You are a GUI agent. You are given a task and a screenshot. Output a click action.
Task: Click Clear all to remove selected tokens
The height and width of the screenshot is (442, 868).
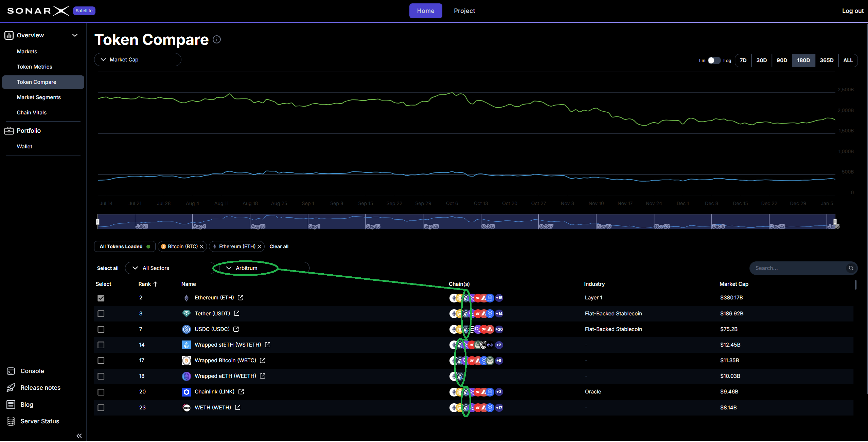point(279,246)
